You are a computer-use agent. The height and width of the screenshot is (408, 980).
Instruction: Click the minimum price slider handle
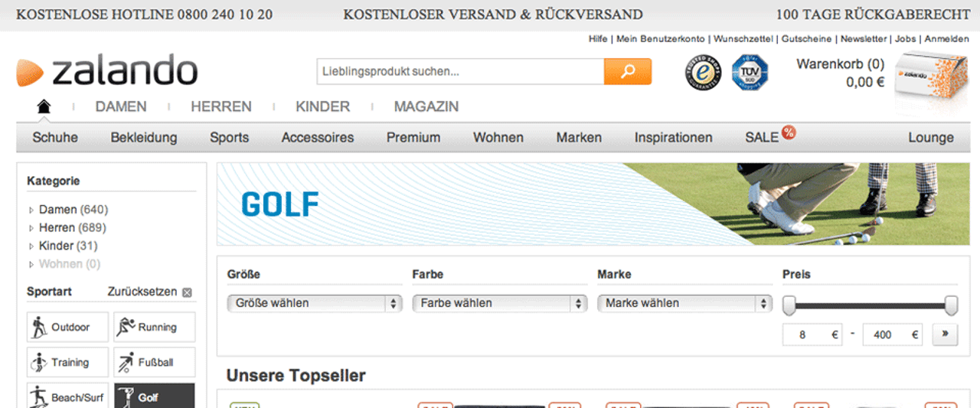click(x=789, y=305)
